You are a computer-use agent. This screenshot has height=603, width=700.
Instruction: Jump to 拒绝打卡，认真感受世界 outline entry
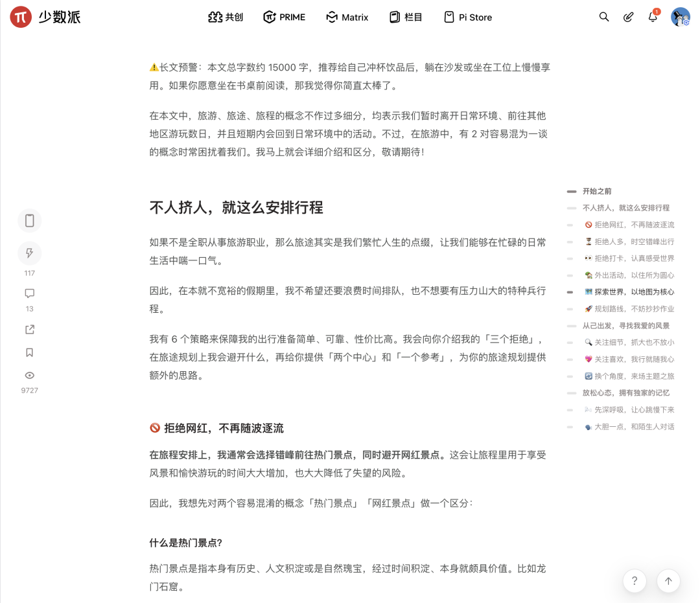tap(629, 258)
